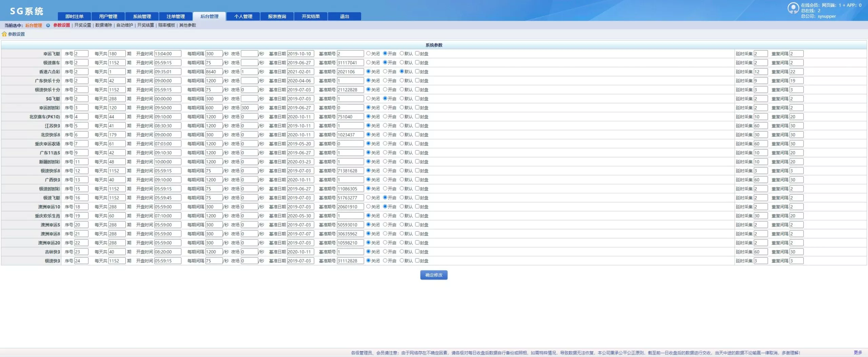Select 开启 radio for 香港六合彩
The width and height of the screenshot is (868, 357).
coord(385,72)
